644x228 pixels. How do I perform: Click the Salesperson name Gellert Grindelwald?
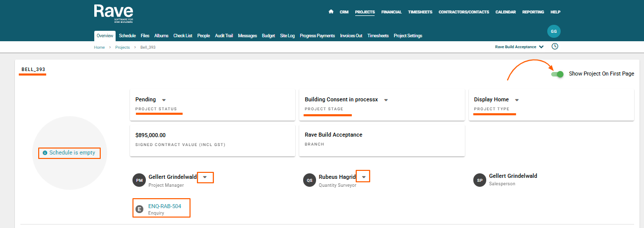click(513, 176)
